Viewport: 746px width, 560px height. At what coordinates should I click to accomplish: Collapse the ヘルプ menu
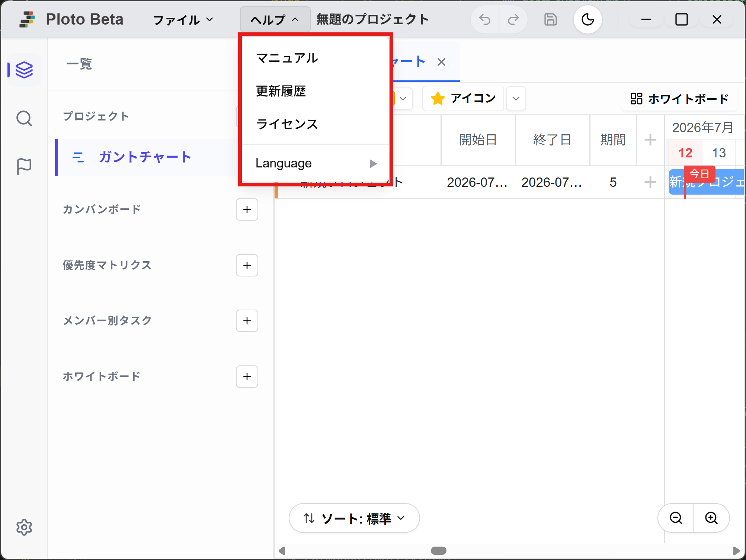pyautogui.click(x=275, y=19)
